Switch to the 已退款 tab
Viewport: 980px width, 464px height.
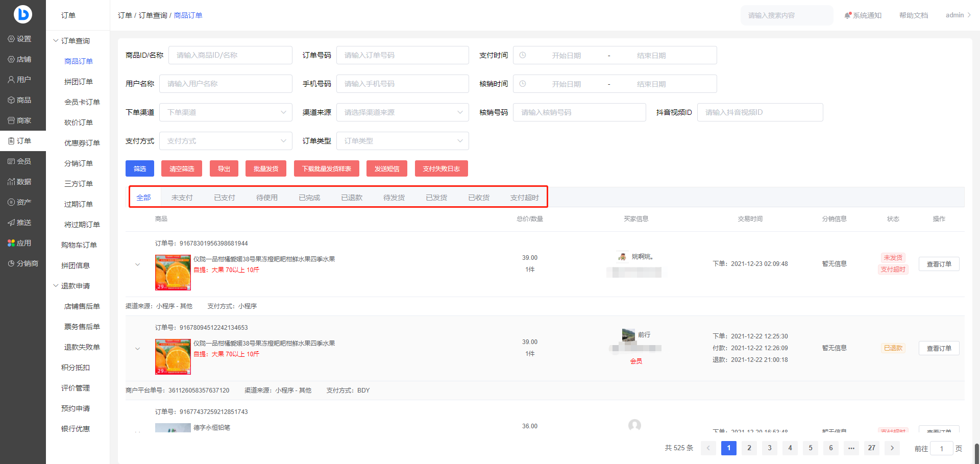352,198
